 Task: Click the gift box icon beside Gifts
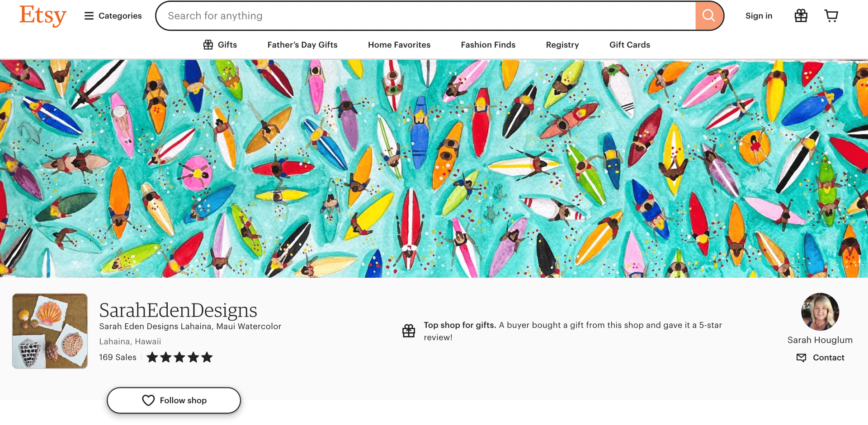click(208, 45)
